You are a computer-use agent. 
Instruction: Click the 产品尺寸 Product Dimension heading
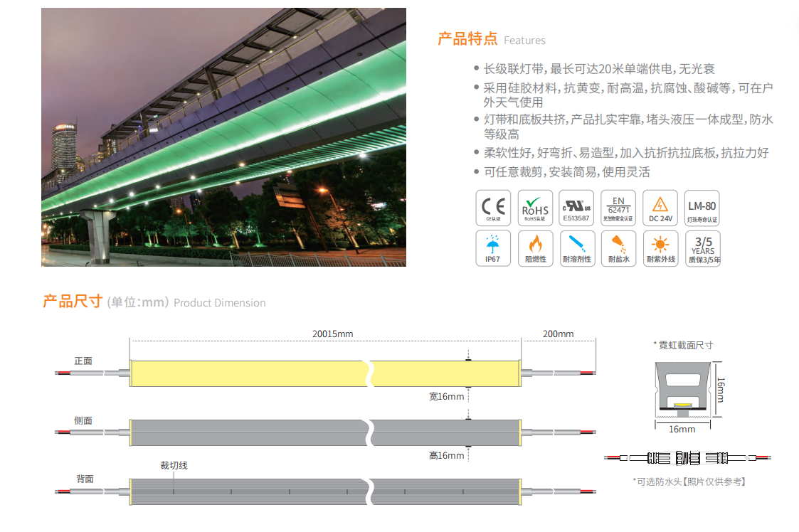pyautogui.click(x=154, y=302)
